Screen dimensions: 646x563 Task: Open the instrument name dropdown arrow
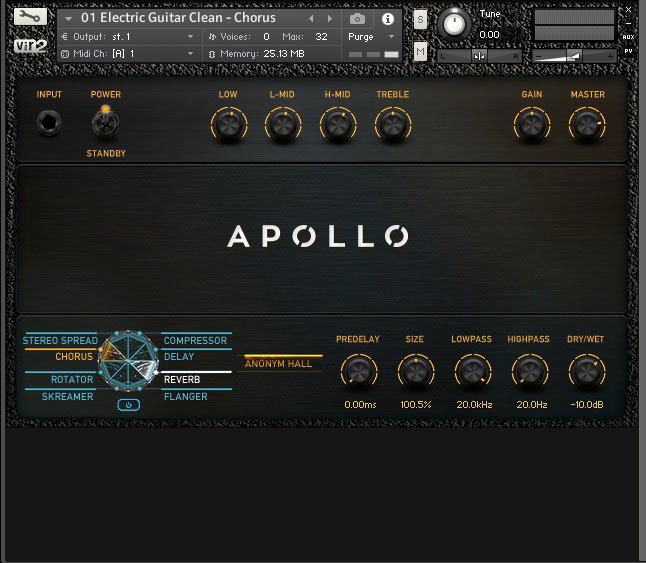click(x=68, y=19)
